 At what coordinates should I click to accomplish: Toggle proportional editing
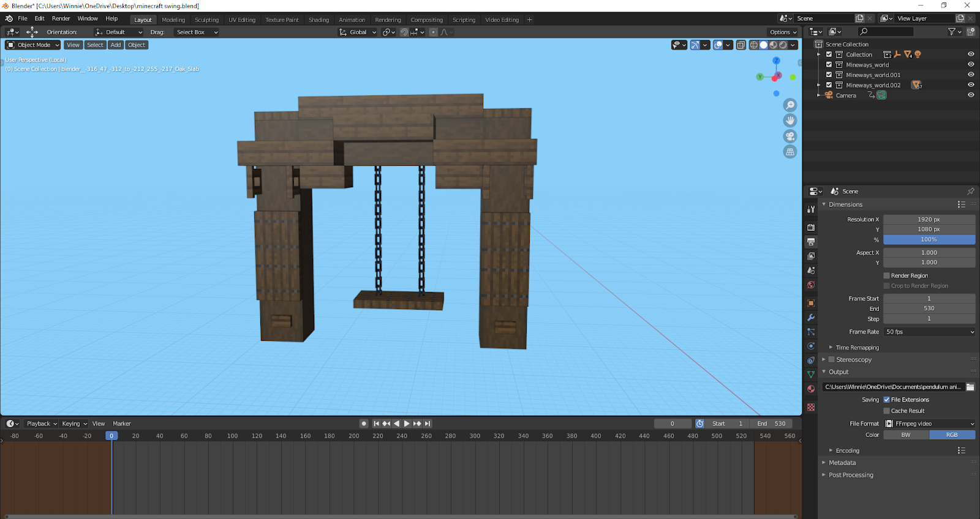coord(433,32)
